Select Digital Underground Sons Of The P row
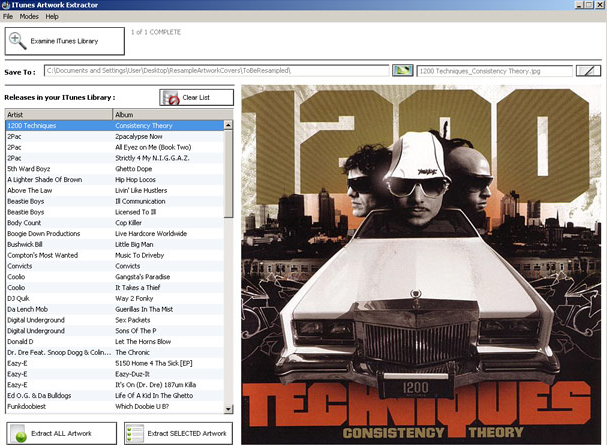Viewport: 607px width, 446px height. tap(114, 331)
